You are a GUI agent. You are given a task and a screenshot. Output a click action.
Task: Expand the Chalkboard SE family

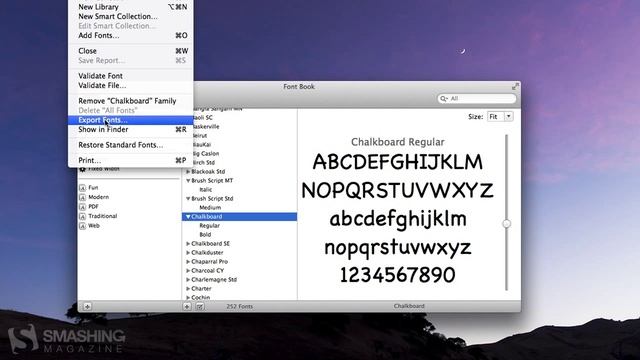click(188, 244)
